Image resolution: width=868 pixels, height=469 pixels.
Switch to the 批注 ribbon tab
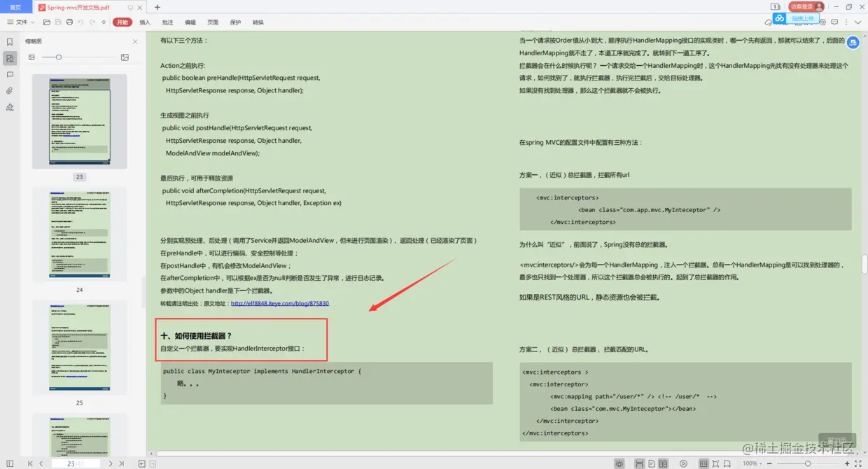tap(167, 22)
